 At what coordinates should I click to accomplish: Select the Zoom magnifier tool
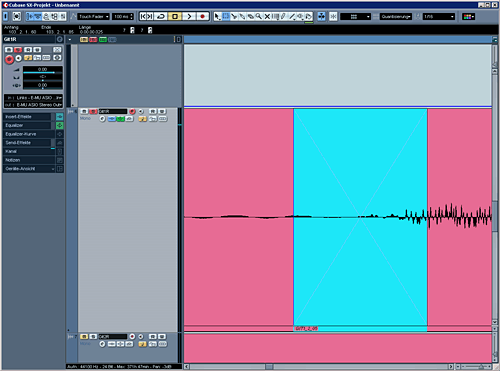(x=259, y=16)
